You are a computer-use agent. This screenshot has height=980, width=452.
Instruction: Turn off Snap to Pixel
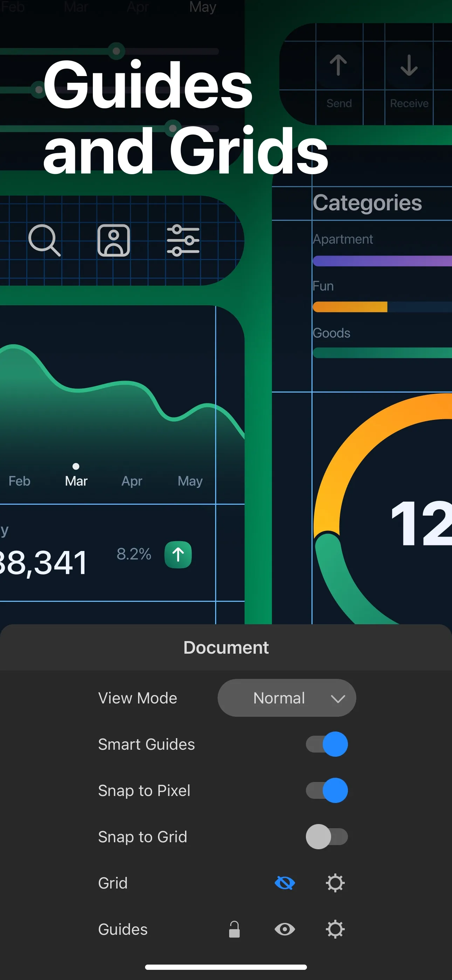point(327,790)
